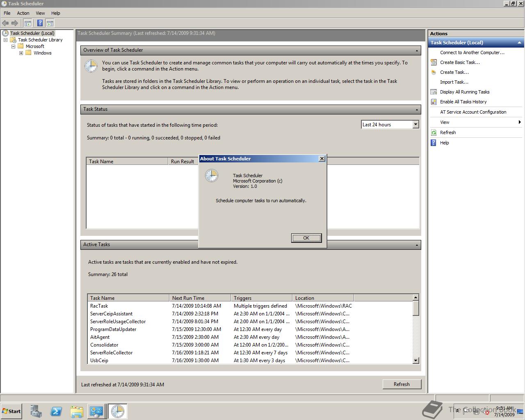Click the Refresh button at bottom of summary
This screenshot has height=420, width=525.
[402, 384]
